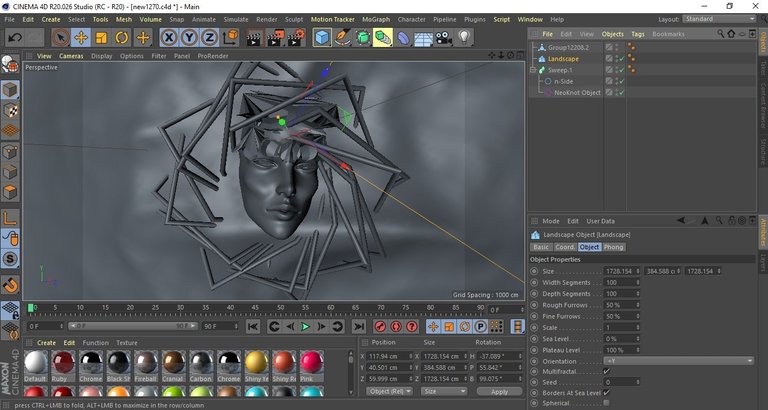Open viewport Cameras menu
The height and width of the screenshot is (410, 768).
pos(71,56)
